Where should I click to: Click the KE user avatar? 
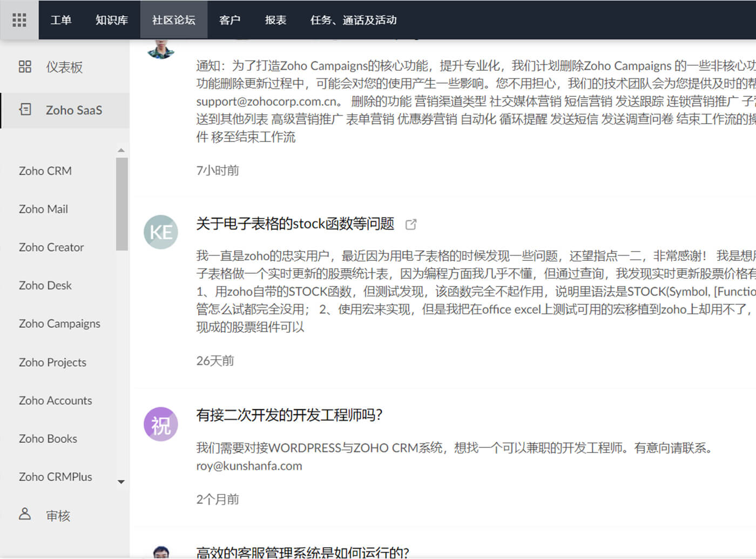click(x=161, y=232)
